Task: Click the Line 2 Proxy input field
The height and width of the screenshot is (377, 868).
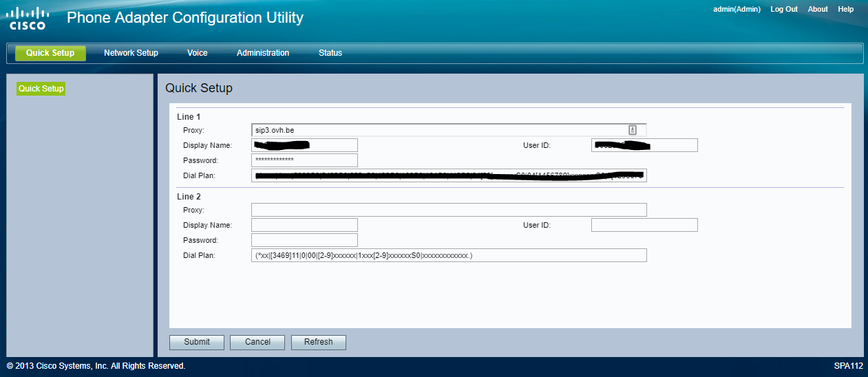Action: click(x=449, y=210)
